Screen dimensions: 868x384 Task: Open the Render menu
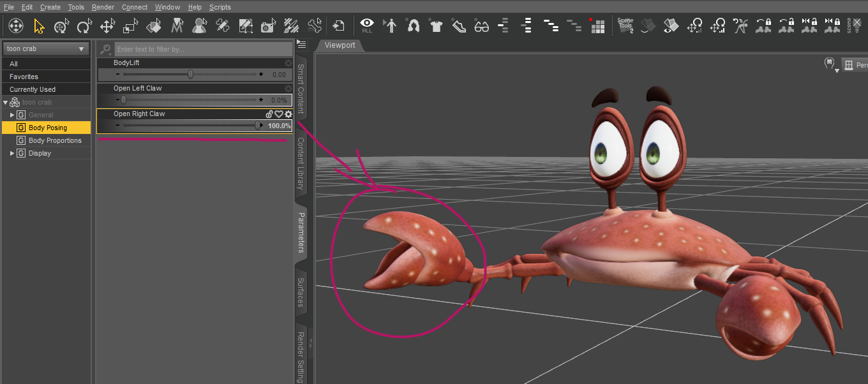pos(103,7)
